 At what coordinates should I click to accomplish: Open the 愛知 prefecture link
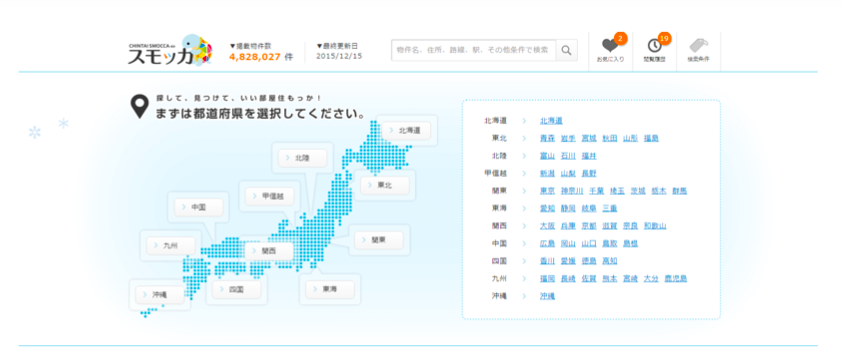click(x=547, y=208)
